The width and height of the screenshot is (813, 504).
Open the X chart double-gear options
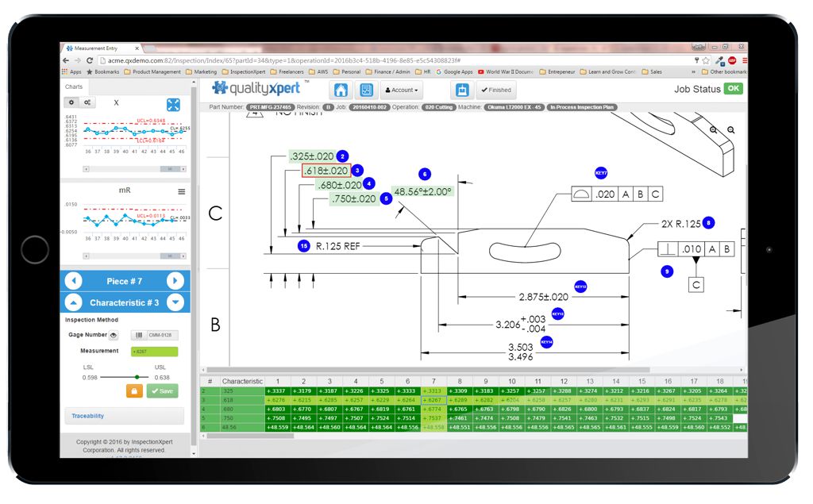click(87, 102)
